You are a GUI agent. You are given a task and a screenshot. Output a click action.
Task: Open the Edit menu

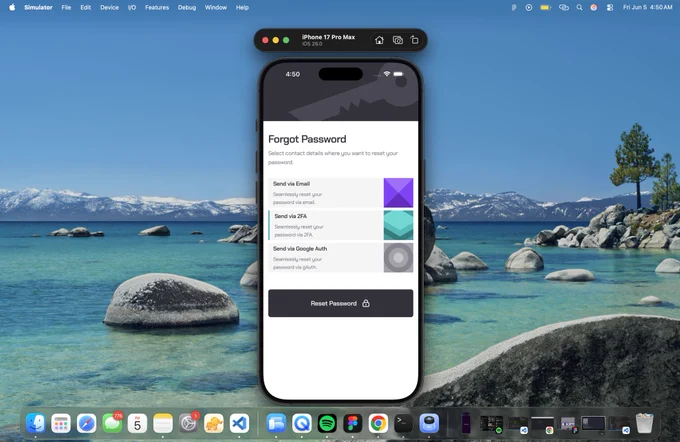(85, 7)
